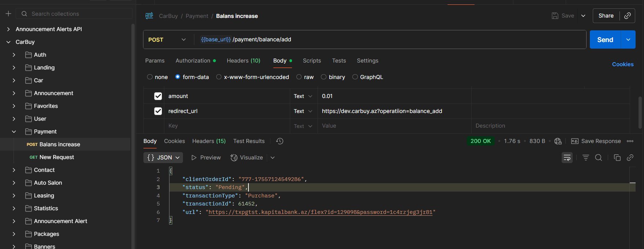Image resolution: width=644 pixels, height=249 pixels.
Task: Switch to the Scripts tab
Action: coord(312,61)
